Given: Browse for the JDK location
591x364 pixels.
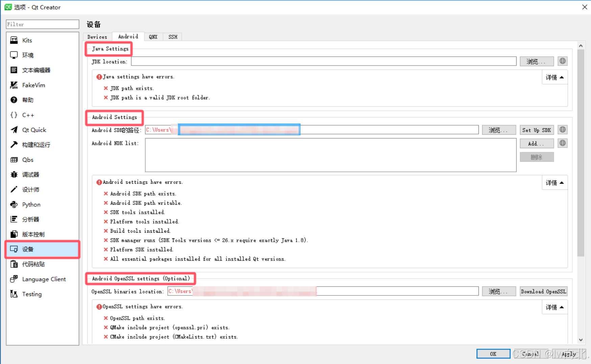Looking at the screenshot, I should (x=537, y=61).
